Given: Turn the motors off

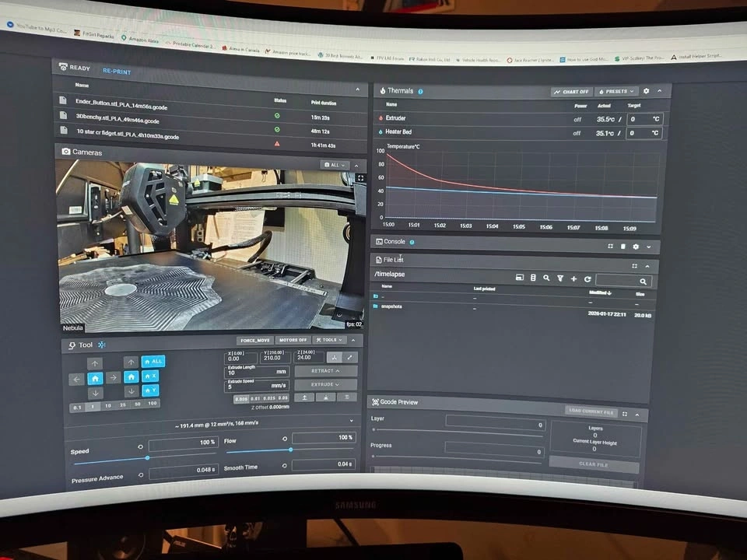Looking at the screenshot, I should [x=293, y=340].
